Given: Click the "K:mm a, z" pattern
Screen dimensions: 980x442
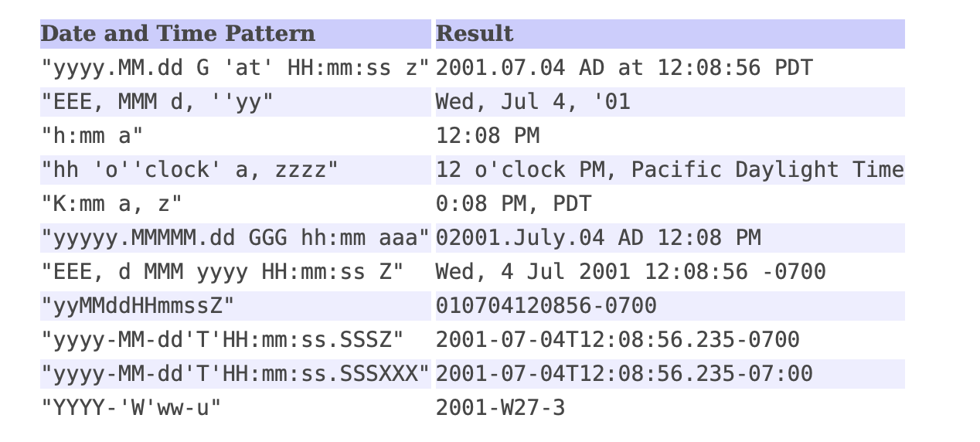Looking at the screenshot, I should coord(111,204).
